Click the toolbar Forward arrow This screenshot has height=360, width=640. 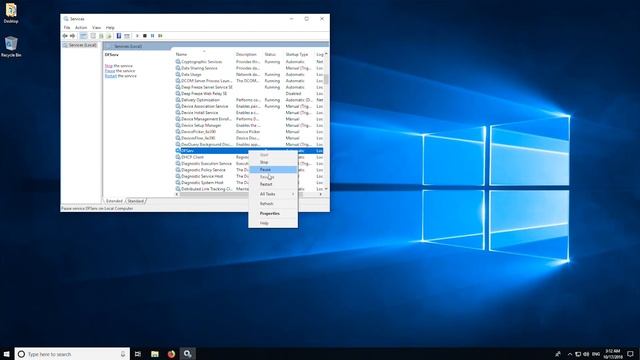(72, 36)
